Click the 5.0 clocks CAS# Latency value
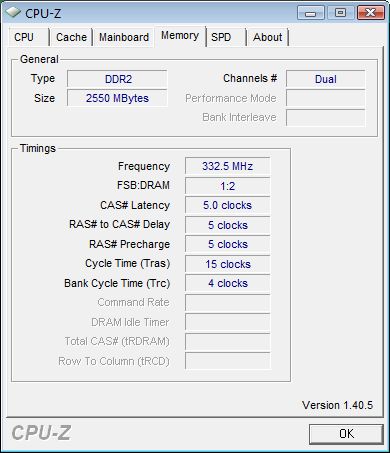 click(x=227, y=205)
